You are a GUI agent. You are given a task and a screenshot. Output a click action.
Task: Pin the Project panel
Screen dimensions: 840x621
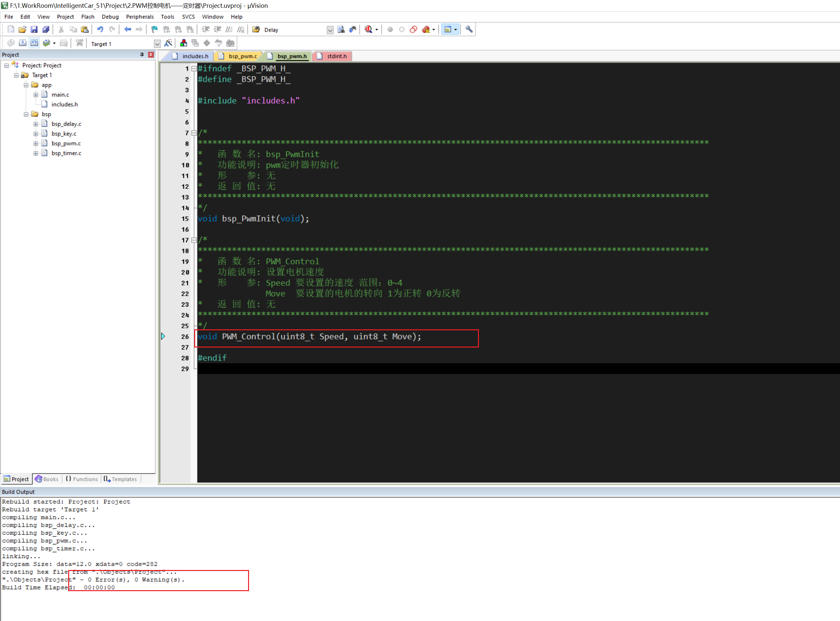pos(142,55)
